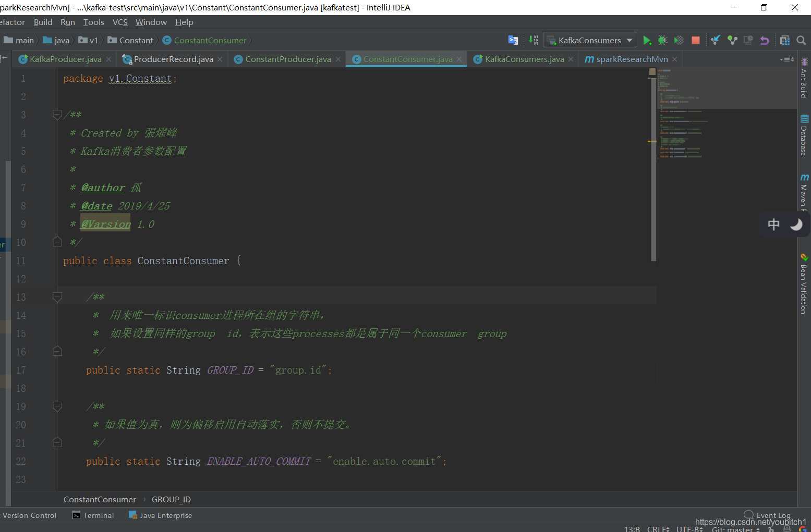Open Project Structure icon
The image size is (811, 532).
coord(785,40)
